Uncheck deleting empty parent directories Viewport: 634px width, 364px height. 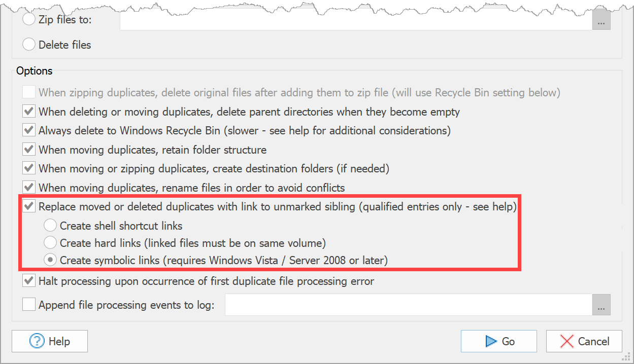[29, 111]
